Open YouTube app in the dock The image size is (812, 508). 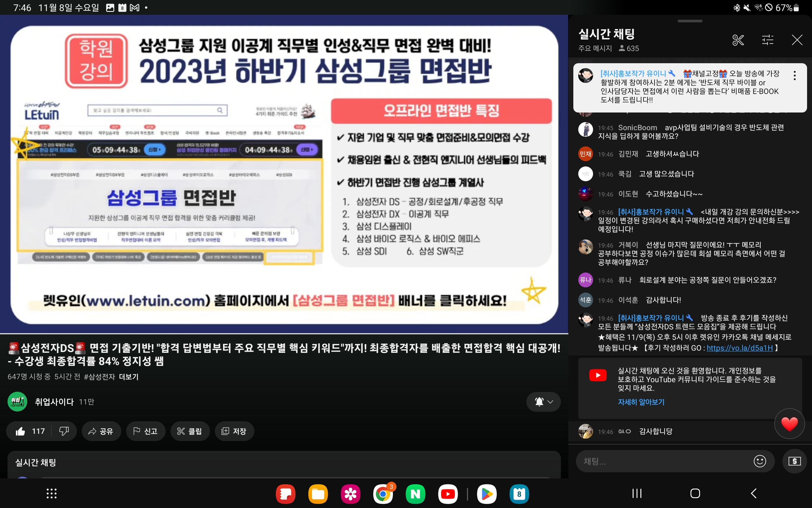pos(448,494)
